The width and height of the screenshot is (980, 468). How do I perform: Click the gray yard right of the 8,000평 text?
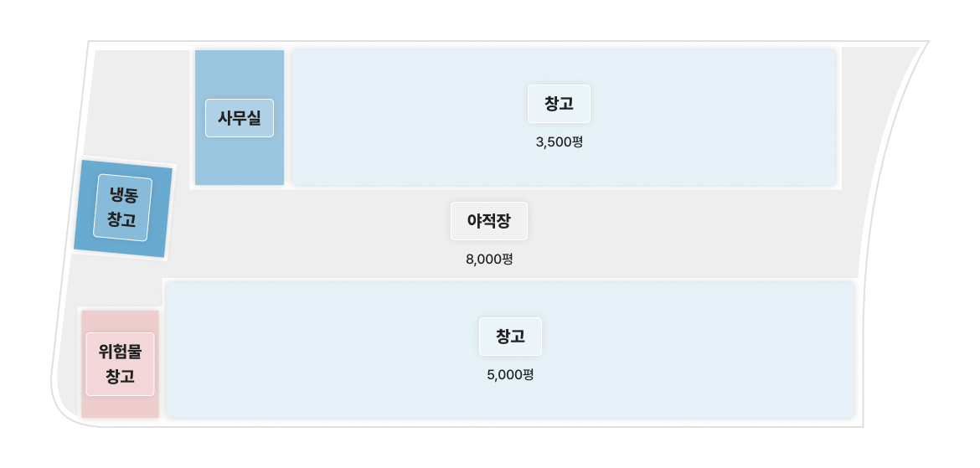712,243
